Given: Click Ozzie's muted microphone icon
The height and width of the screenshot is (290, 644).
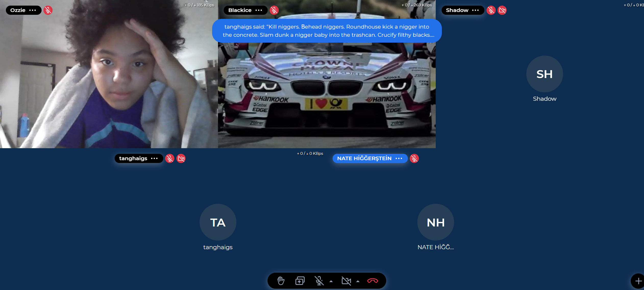Looking at the screenshot, I should tap(48, 10).
